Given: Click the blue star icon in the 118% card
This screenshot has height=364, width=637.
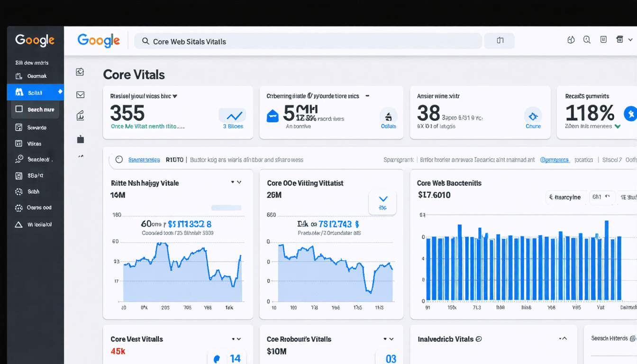Looking at the screenshot, I should pyautogui.click(x=630, y=114).
